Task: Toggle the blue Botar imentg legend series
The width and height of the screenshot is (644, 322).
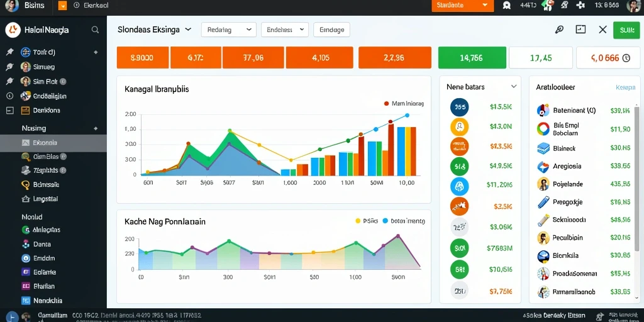Action: click(385, 221)
